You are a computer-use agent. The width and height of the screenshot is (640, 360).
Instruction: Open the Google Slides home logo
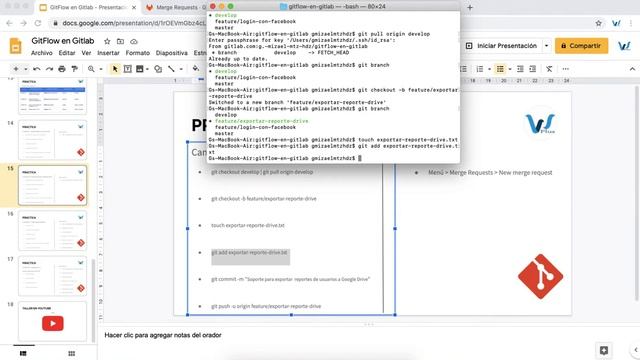15,46
